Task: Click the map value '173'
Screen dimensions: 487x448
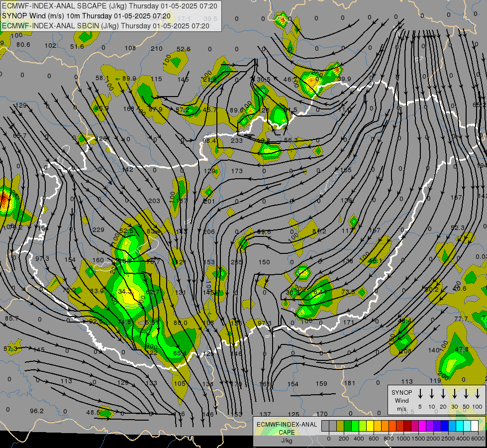Action: (x=237, y=171)
